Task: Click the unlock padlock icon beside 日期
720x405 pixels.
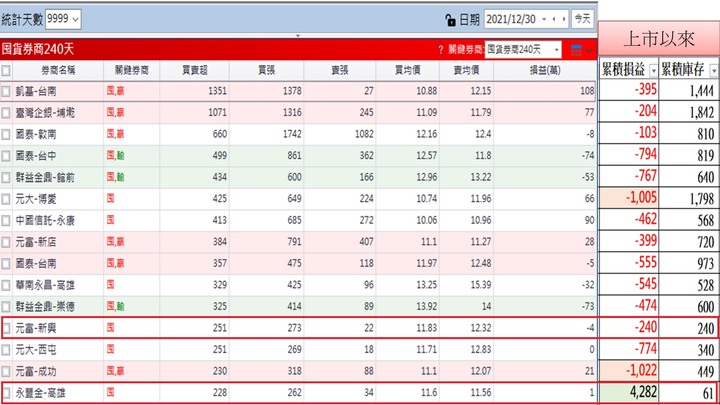Action: [450, 20]
